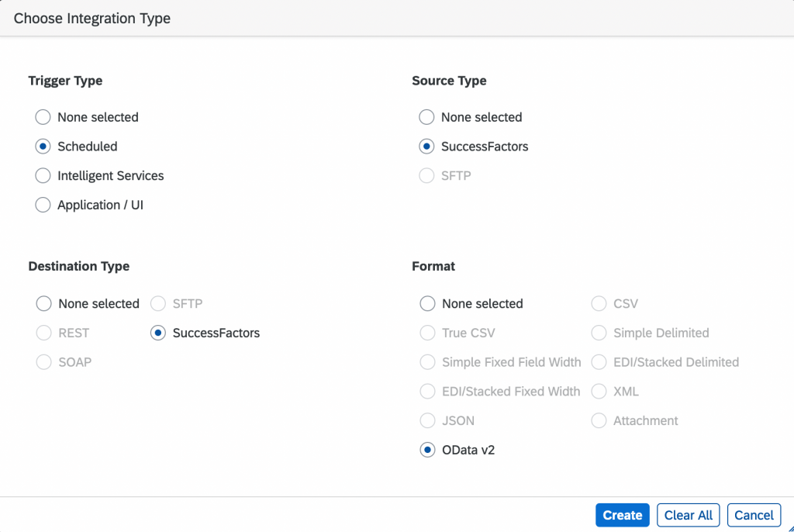Click the Clear All button
The height and width of the screenshot is (532, 794).
tap(689, 515)
